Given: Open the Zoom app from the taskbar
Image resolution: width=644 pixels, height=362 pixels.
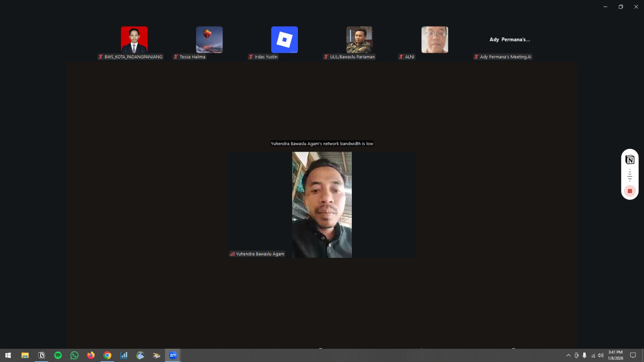Looking at the screenshot, I should click(x=173, y=355).
